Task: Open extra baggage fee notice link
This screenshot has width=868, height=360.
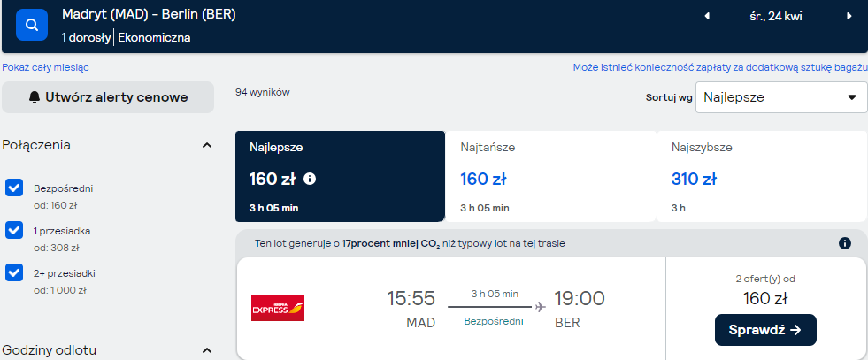Action: (719, 67)
